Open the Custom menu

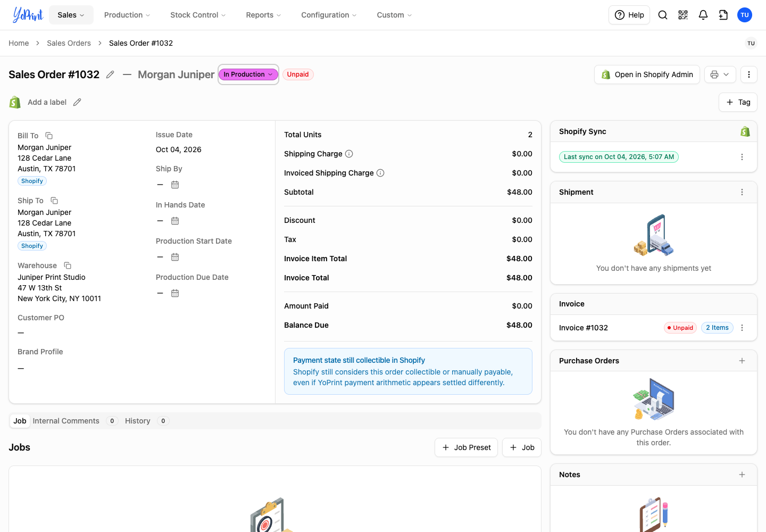tap(394, 15)
